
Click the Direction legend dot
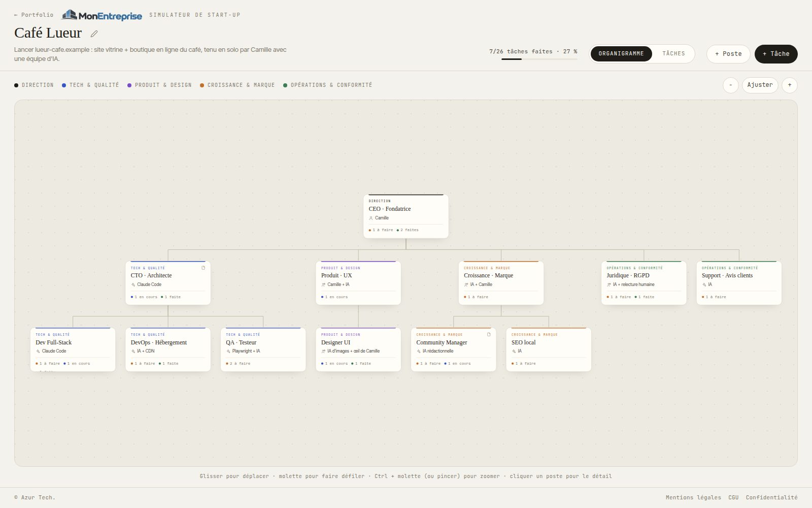tap(16, 85)
